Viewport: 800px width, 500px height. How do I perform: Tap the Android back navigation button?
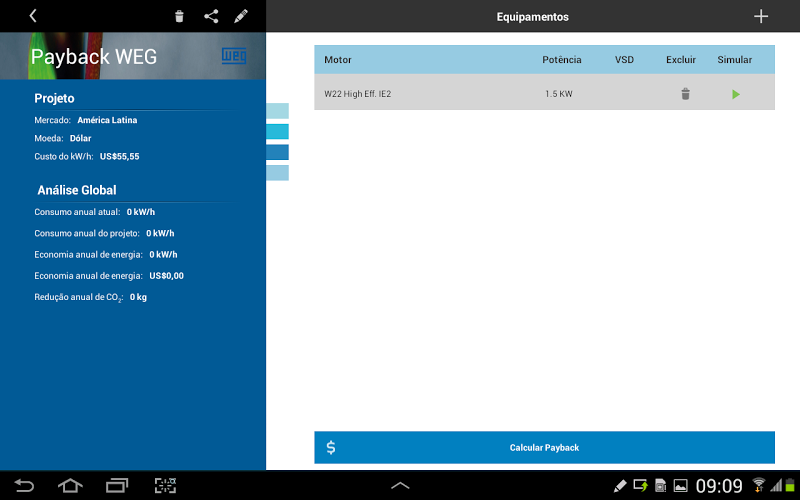click(24, 485)
